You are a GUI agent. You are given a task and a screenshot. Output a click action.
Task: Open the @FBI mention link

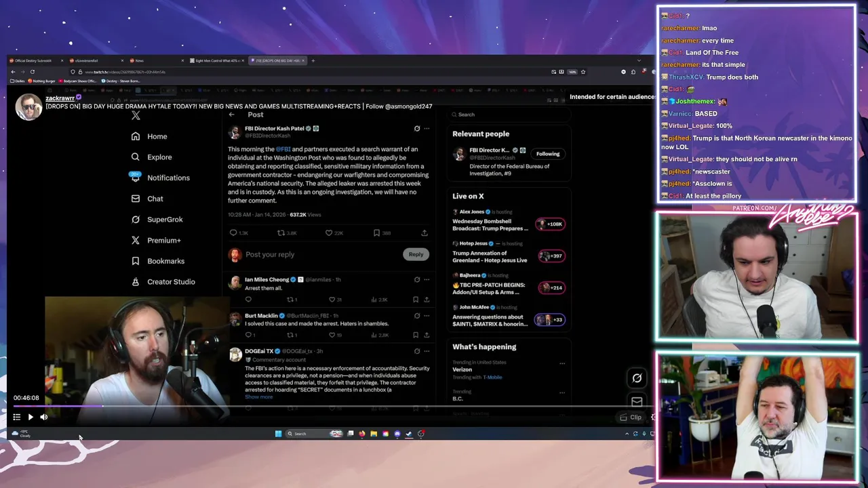tap(283, 149)
